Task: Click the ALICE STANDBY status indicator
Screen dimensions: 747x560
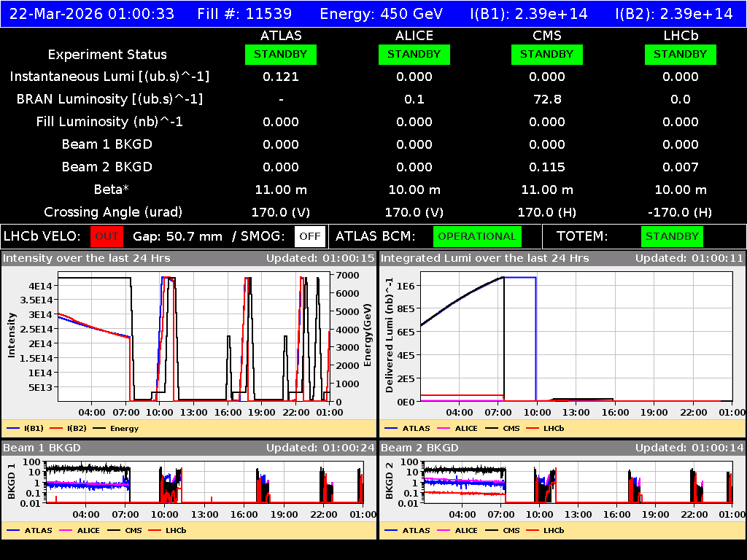Action: tap(414, 54)
